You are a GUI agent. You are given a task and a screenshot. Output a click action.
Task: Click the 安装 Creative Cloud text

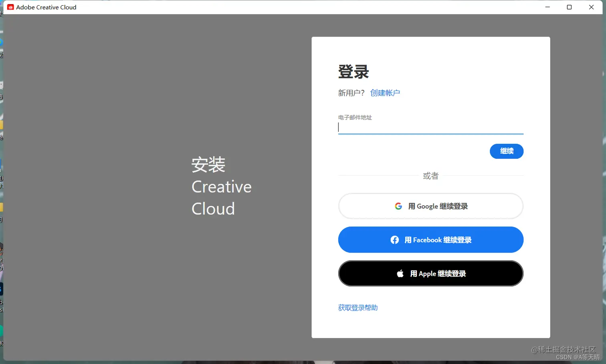(x=221, y=186)
